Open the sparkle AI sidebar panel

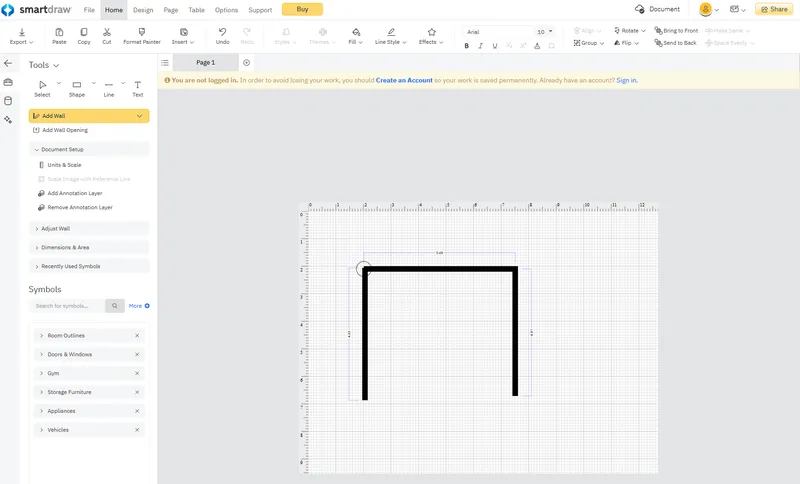(x=8, y=120)
